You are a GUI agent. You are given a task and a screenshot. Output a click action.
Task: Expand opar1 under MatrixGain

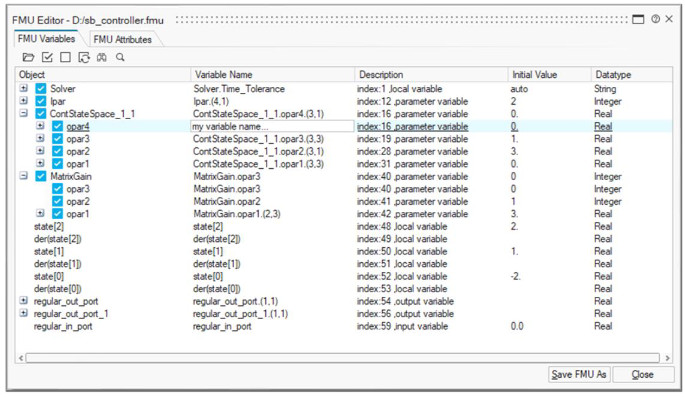(x=40, y=214)
